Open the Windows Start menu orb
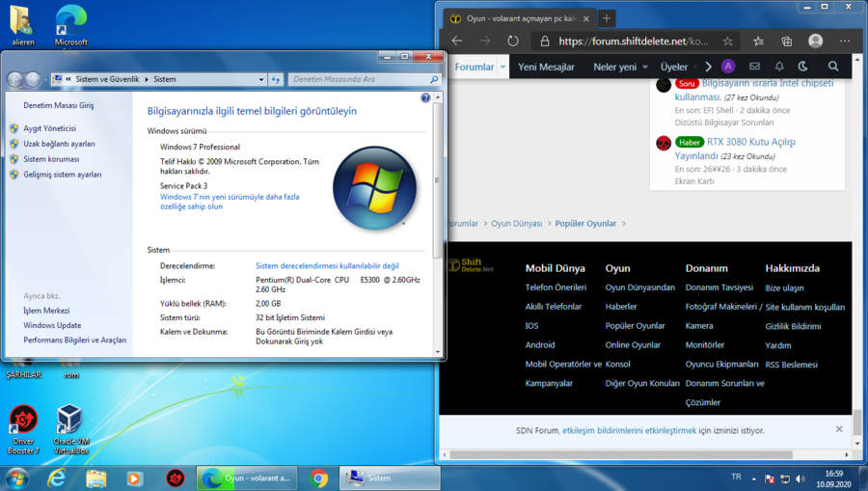This screenshot has width=868, height=491. click(16, 478)
